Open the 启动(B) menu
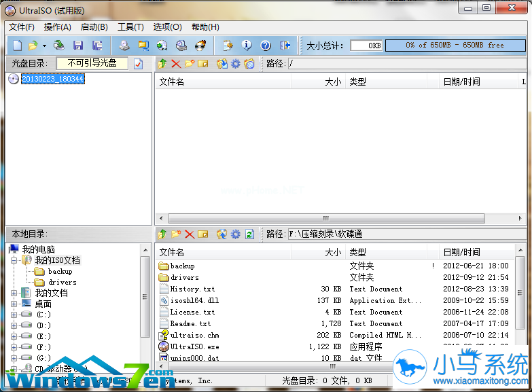This screenshot has height=392, width=532. 94,27
